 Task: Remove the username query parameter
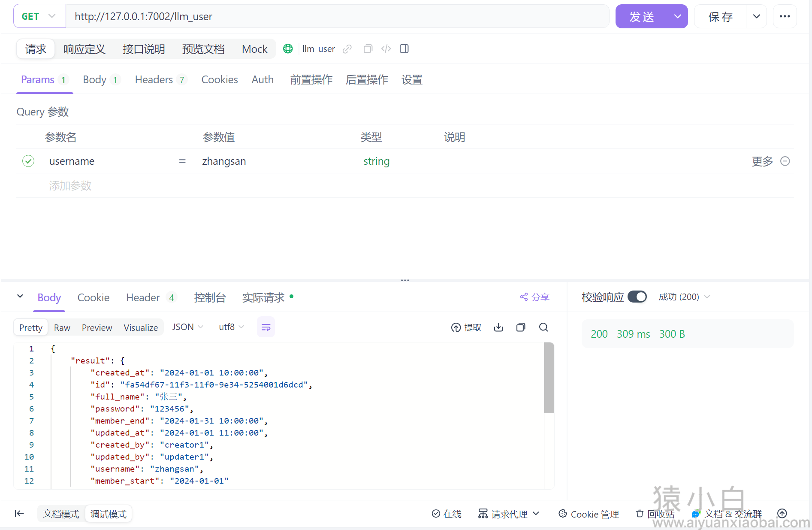[785, 161]
